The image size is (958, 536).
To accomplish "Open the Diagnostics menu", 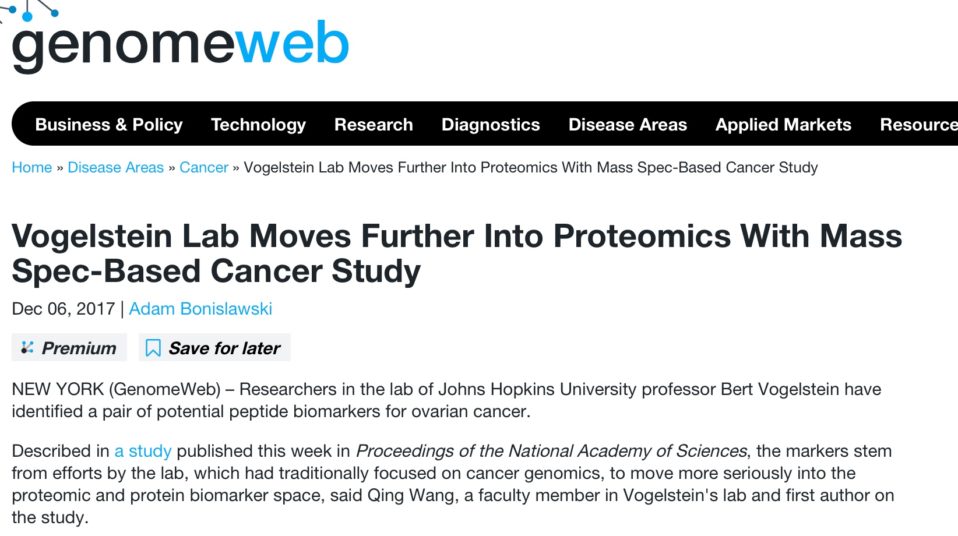I will coord(490,125).
